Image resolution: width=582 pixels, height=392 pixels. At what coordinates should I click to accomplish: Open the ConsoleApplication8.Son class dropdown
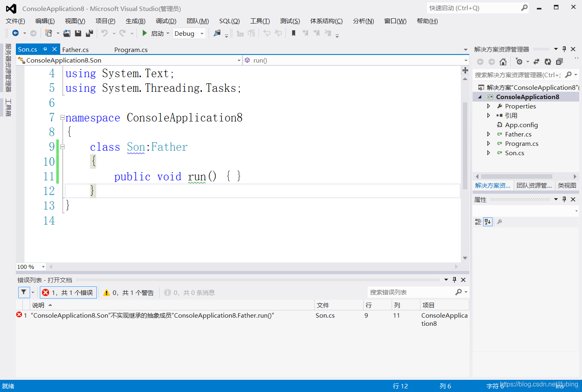(239, 61)
